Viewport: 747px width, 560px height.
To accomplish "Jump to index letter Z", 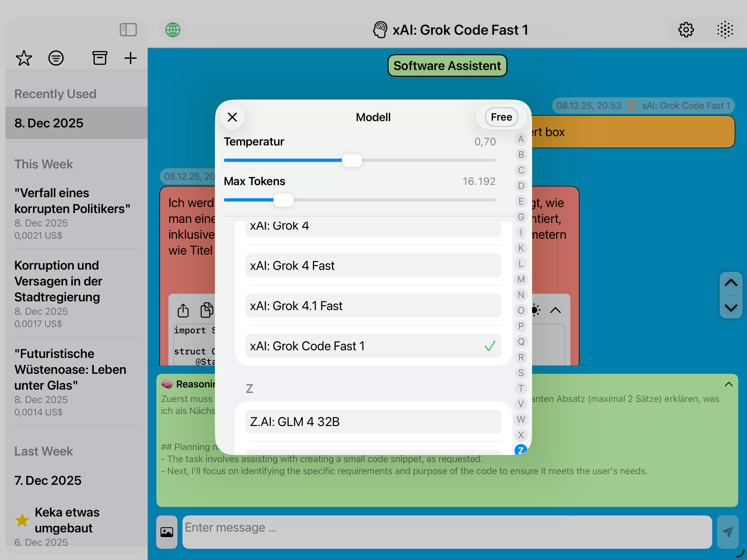I will tap(521, 450).
